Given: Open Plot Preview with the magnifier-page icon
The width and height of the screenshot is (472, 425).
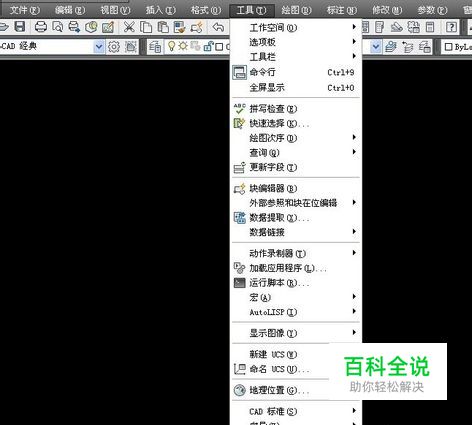Looking at the screenshot, I should (x=58, y=27).
